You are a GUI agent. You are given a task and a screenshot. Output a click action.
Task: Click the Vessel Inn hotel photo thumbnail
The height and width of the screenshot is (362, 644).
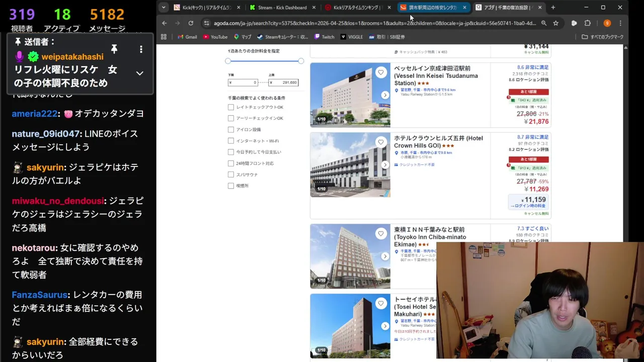pos(350,95)
